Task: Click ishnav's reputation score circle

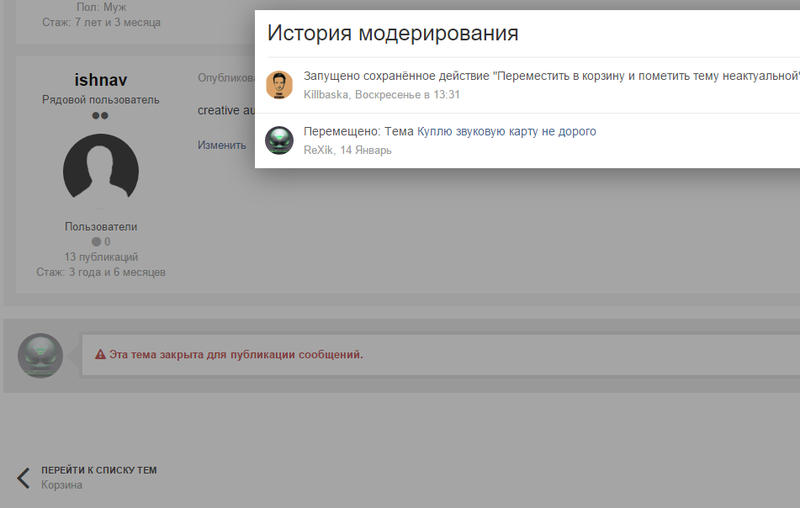Action: click(97, 242)
